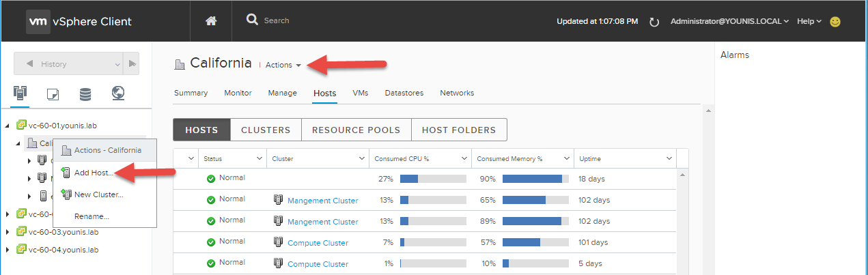Image resolution: width=868 pixels, height=275 pixels.
Task: Click the California datacenter icon in the title
Action: 180,63
